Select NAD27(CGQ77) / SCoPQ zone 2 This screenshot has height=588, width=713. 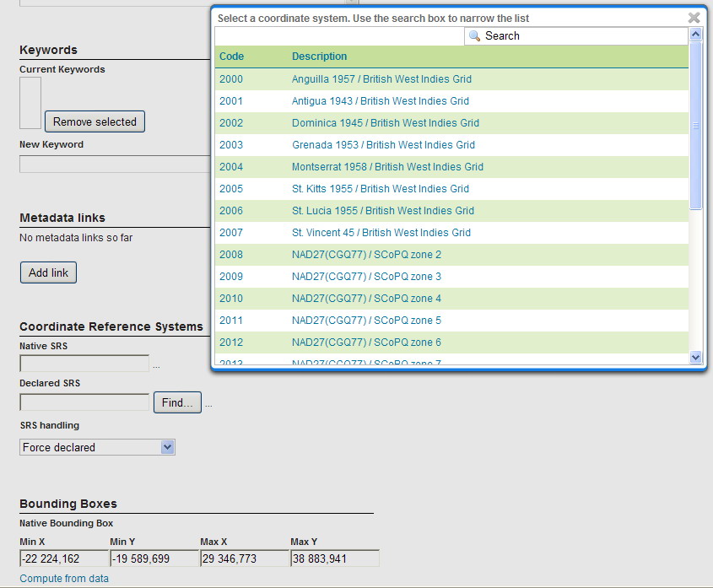pyautogui.click(x=366, y=254)
